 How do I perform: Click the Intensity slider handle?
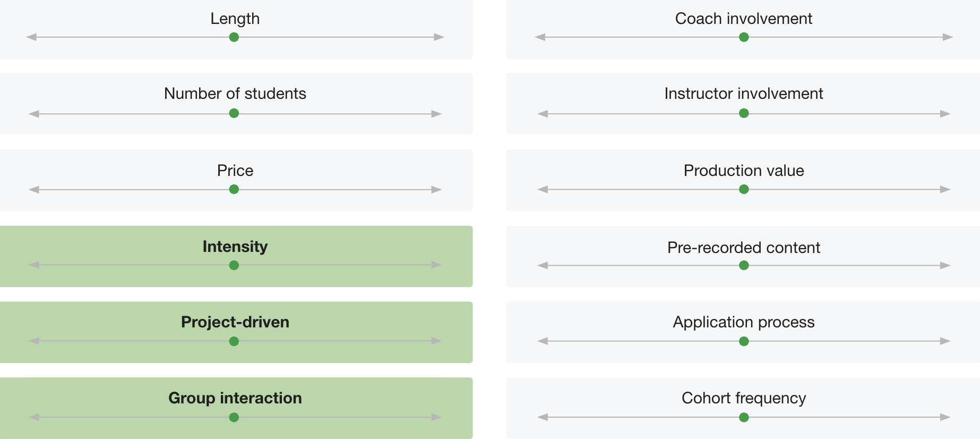234,265
